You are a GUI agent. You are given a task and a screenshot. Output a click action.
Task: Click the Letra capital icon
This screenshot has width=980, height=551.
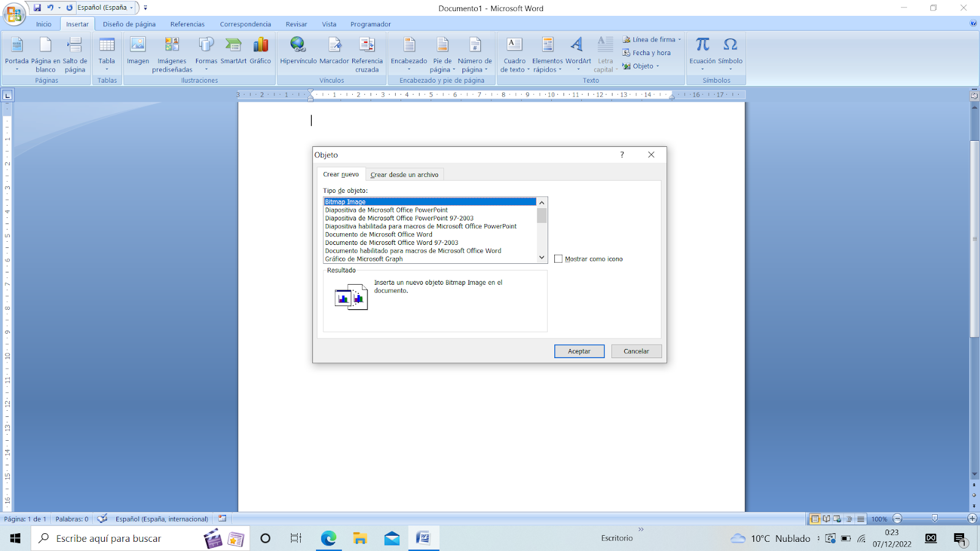(x=605, y=45)
